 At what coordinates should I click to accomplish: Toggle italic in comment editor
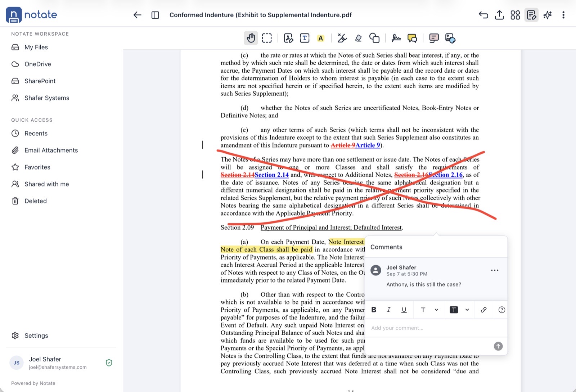(x=389, y=310)
